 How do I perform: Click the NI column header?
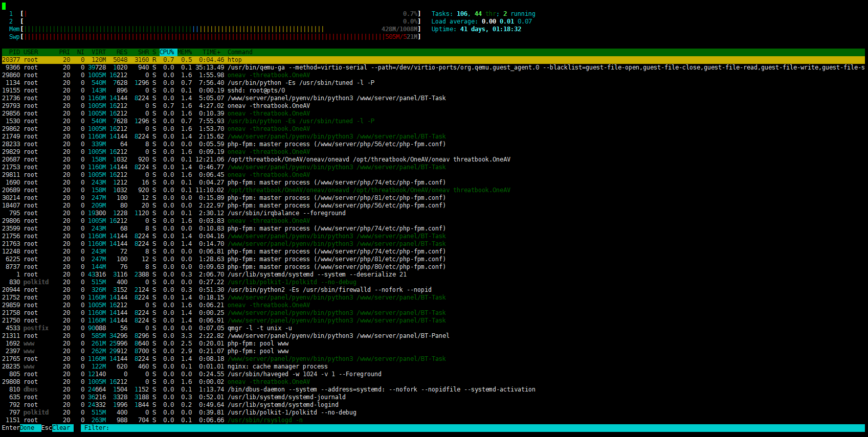pos(81,52)
